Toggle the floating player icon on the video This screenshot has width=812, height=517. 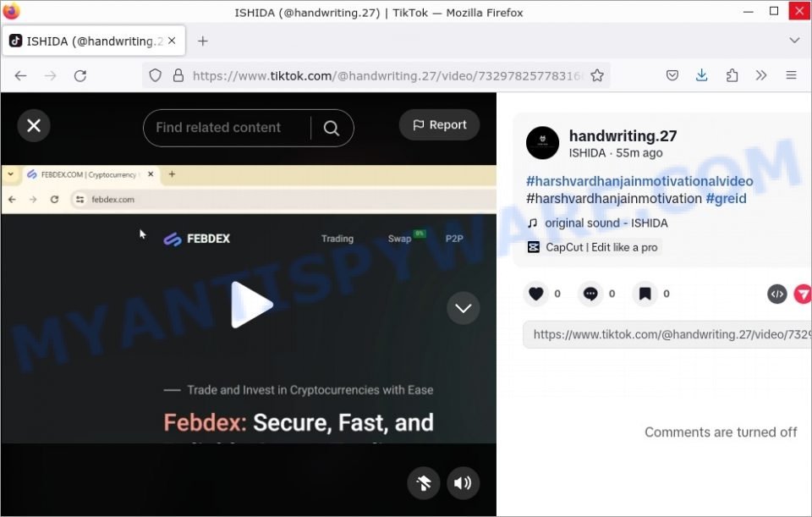click(424, 482)
